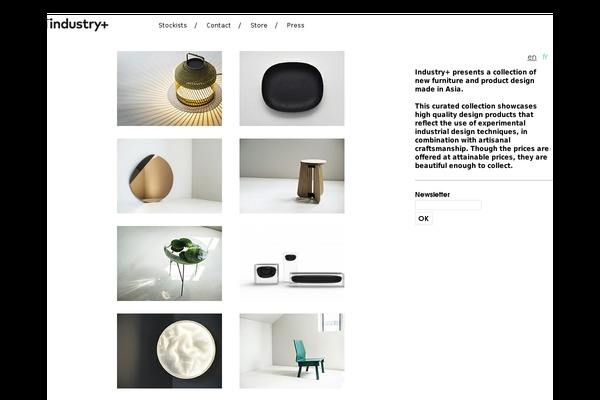600x400 pixels.
Task: Click the Industry+ logo
Action: click(x=78, y=24)
